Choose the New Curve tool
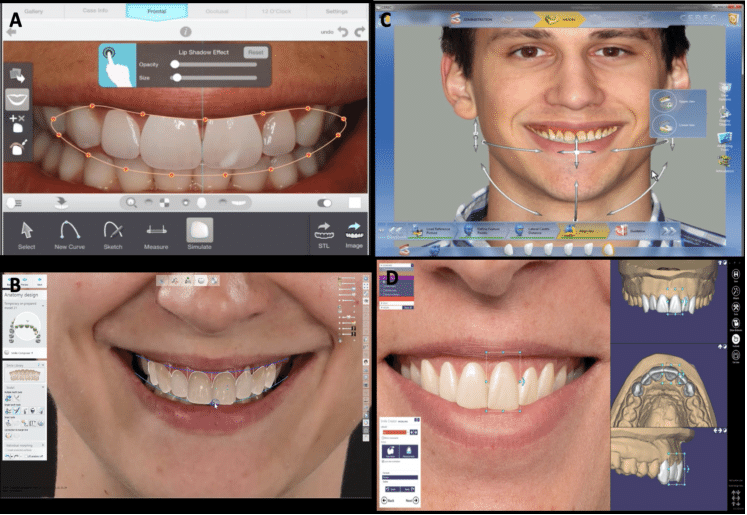 point(70,232)
